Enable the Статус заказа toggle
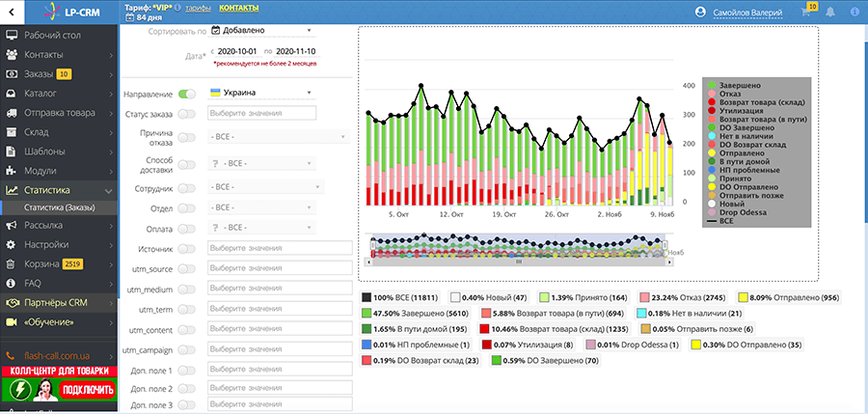Screen dimensions: 868x414 pos(186,114)
